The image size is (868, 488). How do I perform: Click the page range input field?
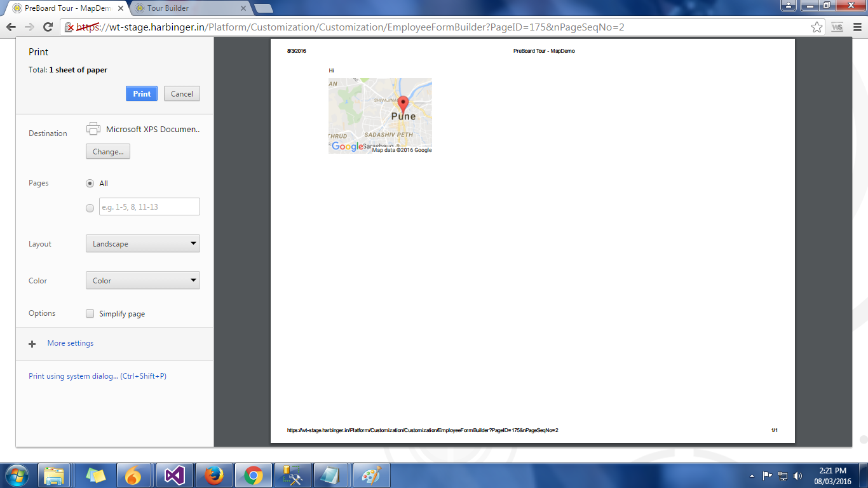coord(149,207)
